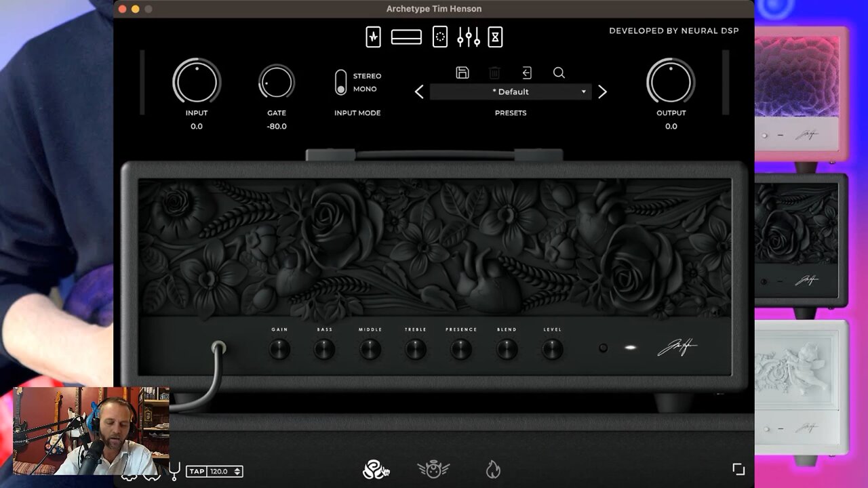The image size is (868, 488).
Task: Click the MONO label
Action: click(365, 89)
